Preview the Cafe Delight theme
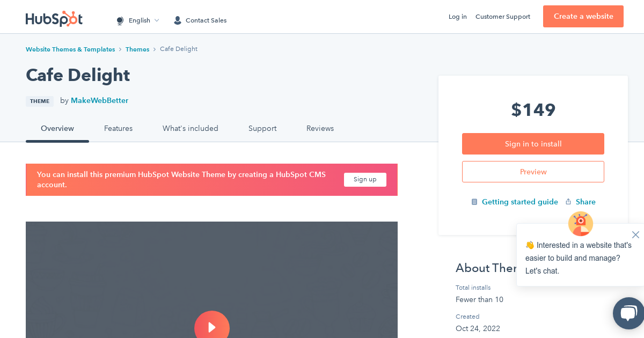Image resolution: width=644 pixels, height=338 pixels. pyautogui.click(x=533, y=172)
